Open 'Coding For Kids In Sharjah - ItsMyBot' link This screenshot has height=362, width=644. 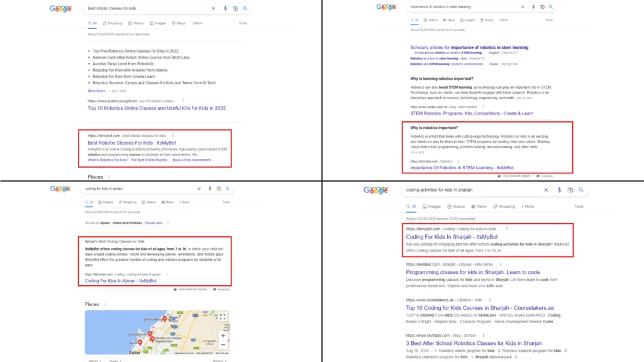[452, 237]
